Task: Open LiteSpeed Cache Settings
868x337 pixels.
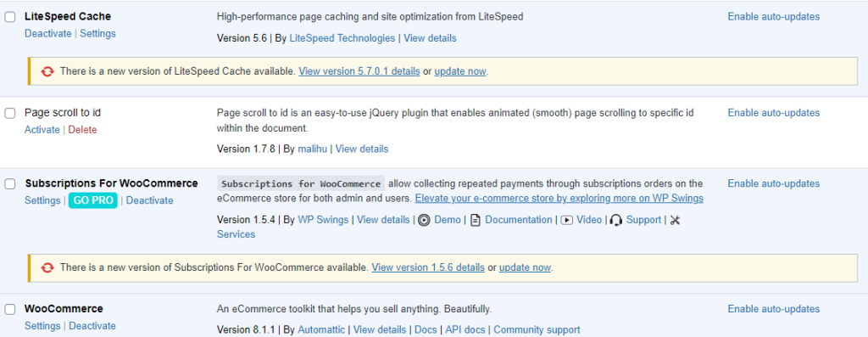Action: tap(98, 33)
